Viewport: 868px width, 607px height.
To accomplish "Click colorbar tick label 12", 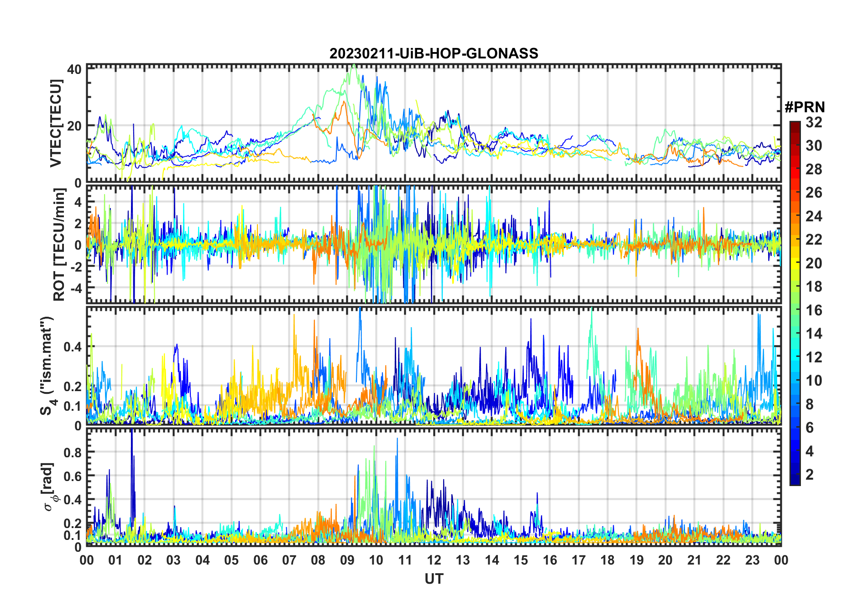I will point(814,357).
